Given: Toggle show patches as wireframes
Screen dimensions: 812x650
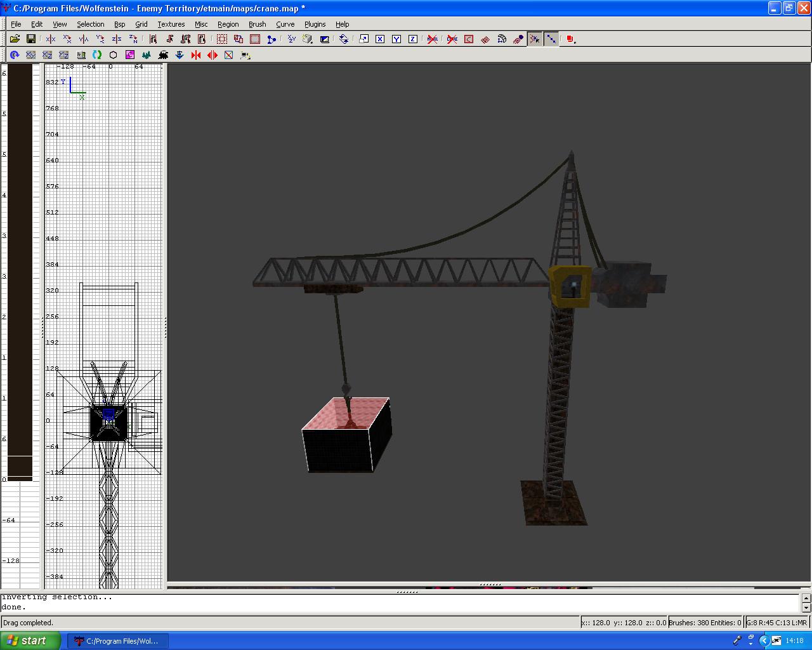Looking at the screenshot, I should [485, 39].
